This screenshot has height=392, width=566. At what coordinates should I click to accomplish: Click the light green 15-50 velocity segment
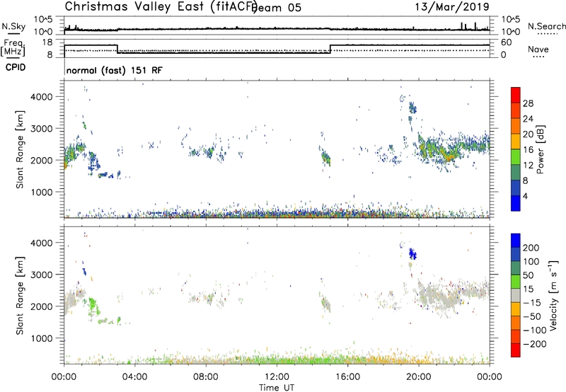(x=516, y=282)
